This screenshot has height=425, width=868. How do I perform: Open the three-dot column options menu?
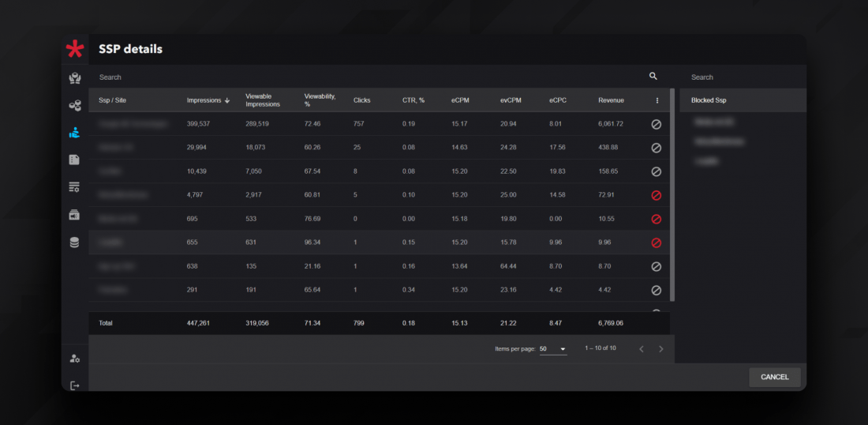[x=657, y=100]
